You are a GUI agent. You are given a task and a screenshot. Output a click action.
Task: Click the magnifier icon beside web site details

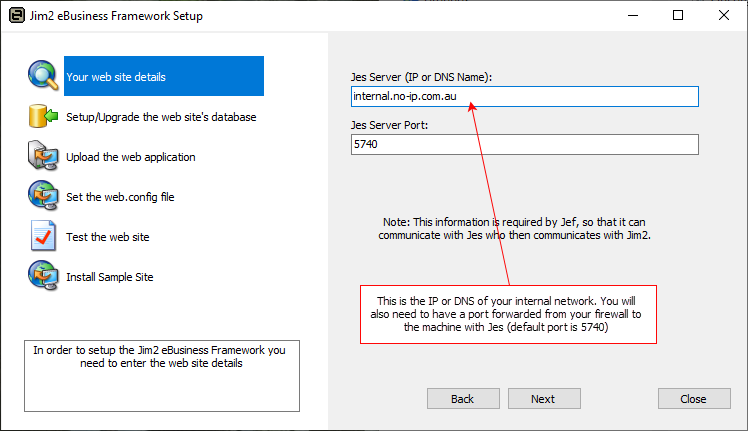coord(43,76)
